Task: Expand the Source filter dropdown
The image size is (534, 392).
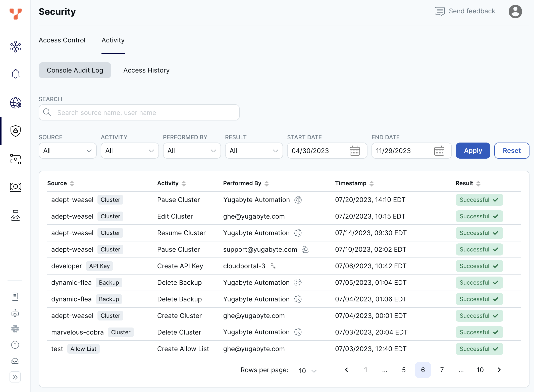Action: 68,151
